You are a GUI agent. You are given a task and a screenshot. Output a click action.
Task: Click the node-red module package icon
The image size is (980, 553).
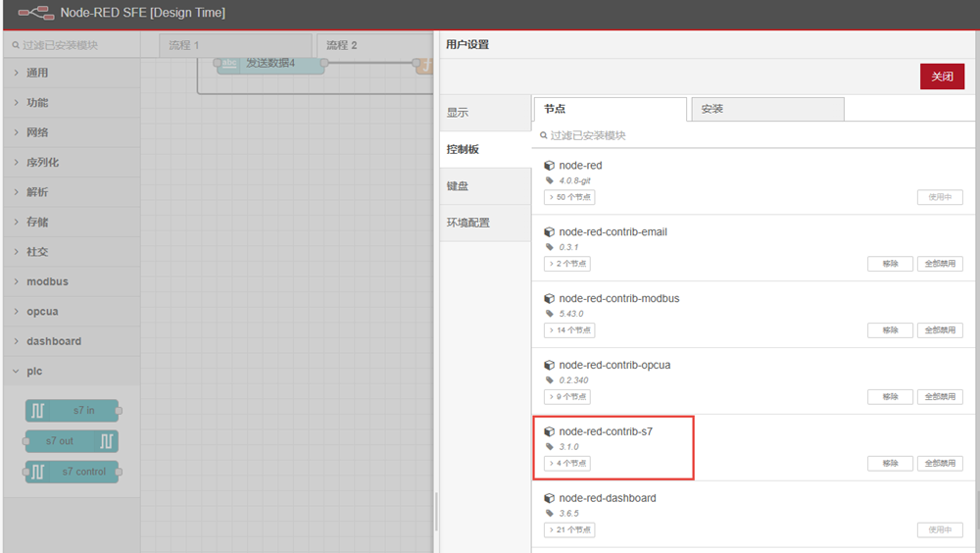click(x=550, y=165)
